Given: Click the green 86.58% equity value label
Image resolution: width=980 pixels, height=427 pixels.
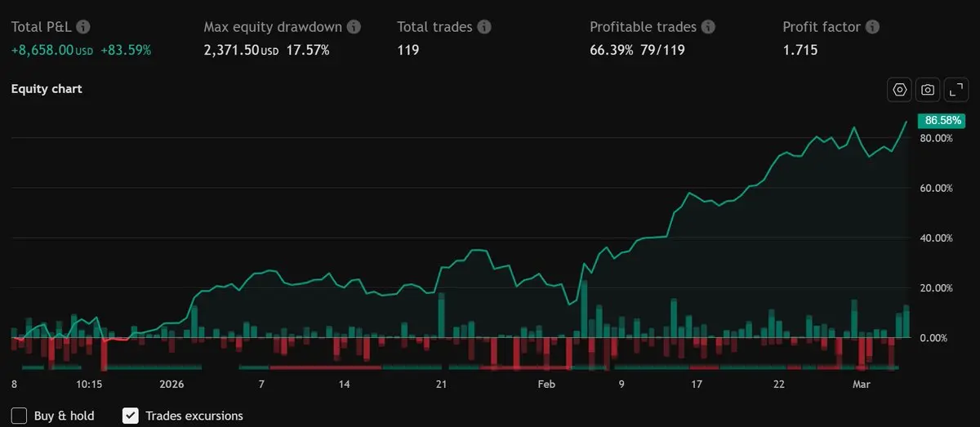Looking at the screenshot, I should point(942,120).
